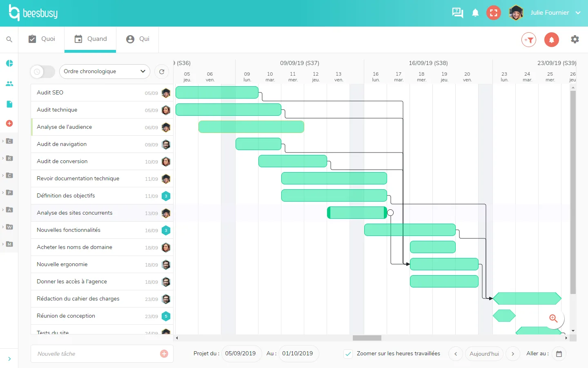Switch to the Qui tab
The height and width of the screenshot is (368, 588).
click(x=138, y=39)
